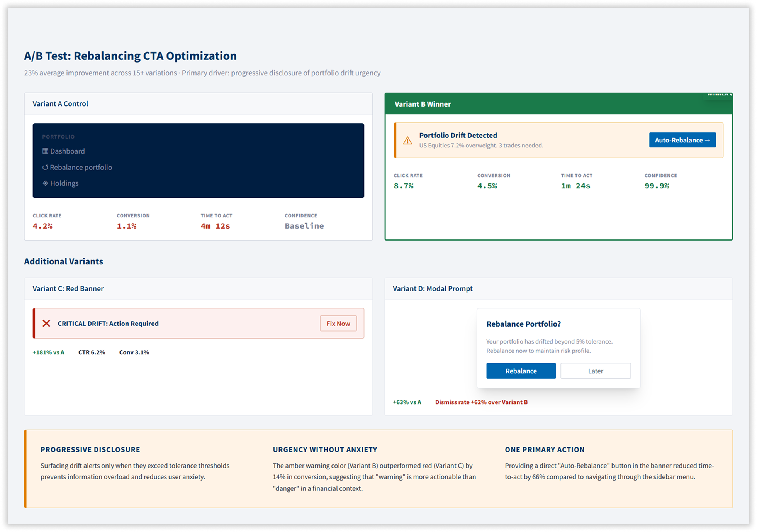
Task: Click the Dismiss rate red warning text
Action: (x=481, y=402)
